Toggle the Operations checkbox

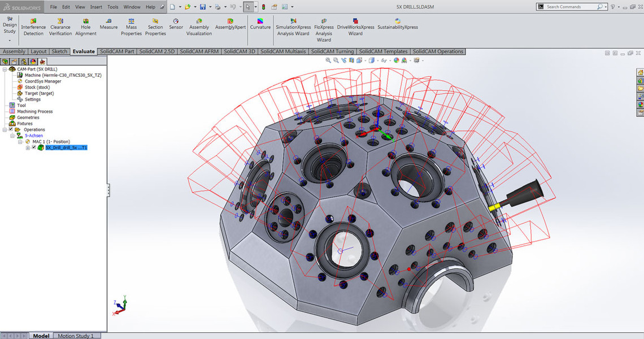(11, 129)
